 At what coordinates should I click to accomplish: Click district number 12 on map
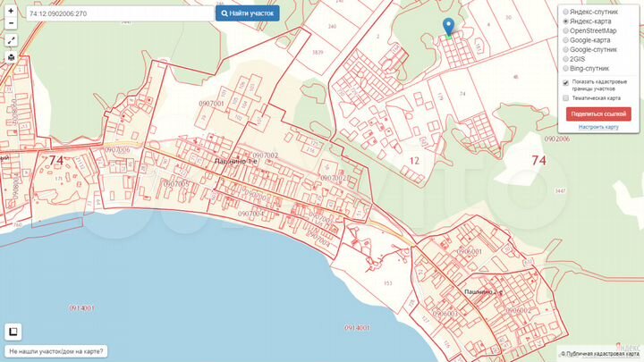(x=414, y=161)
